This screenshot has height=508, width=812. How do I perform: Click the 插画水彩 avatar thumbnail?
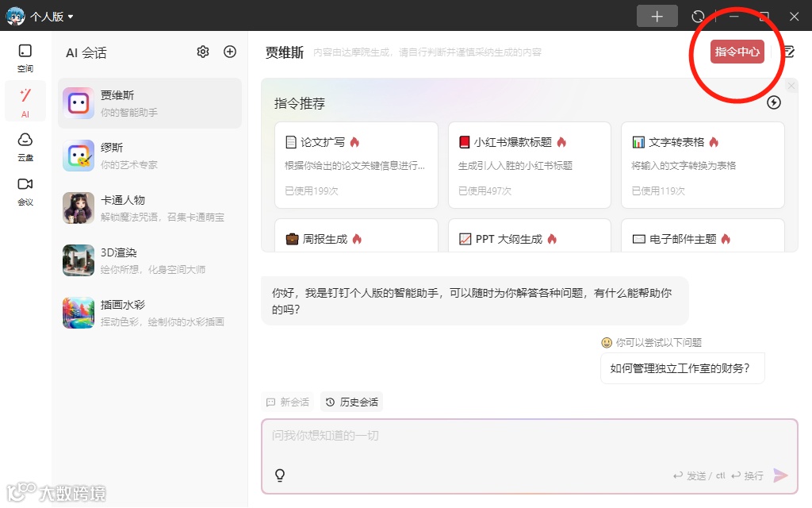tap(79, 313)
